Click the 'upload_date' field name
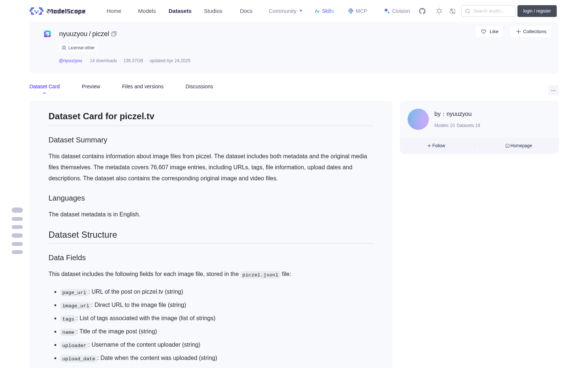Image resolution: width=588 pixels, height=368 pixels. [x=79, y=358]
